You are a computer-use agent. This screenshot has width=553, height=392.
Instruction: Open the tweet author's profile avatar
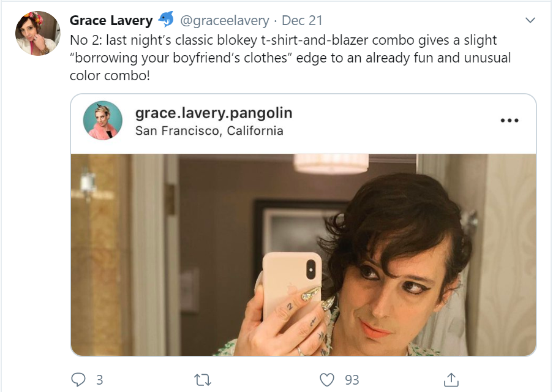37,33
